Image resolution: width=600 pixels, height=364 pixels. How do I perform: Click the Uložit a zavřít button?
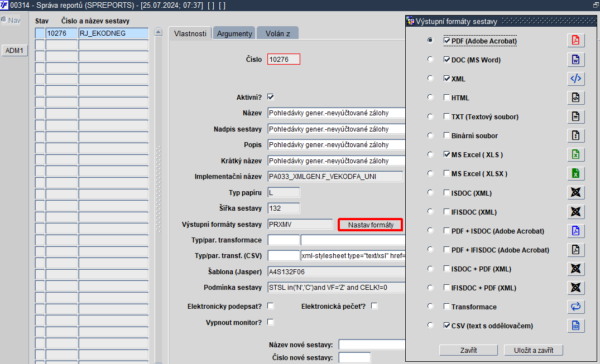(534, 350)
